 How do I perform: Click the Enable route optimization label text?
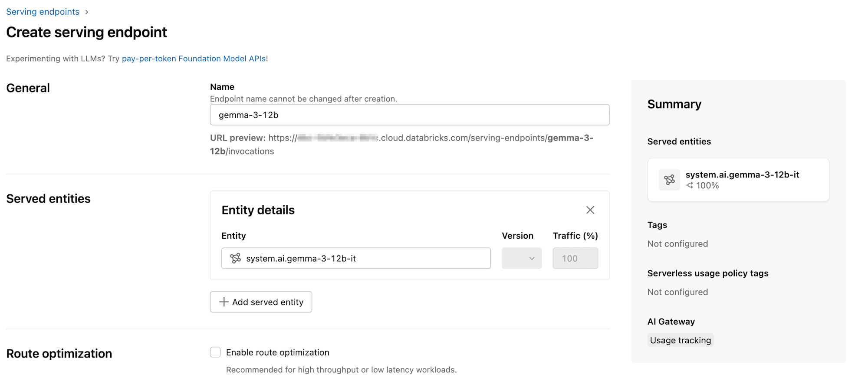pos(277,352)
